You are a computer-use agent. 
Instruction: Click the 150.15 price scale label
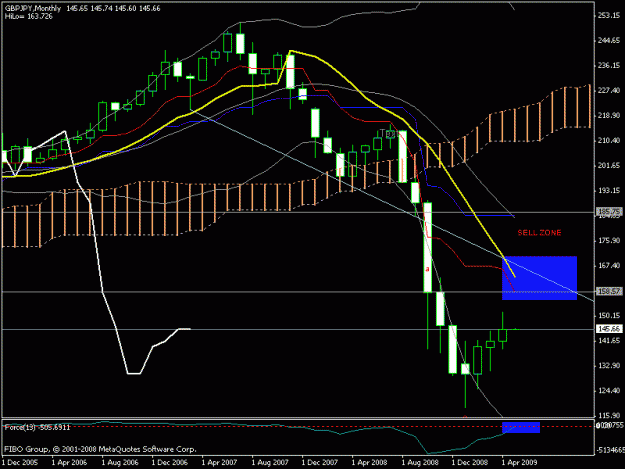[x=609, y=316]
